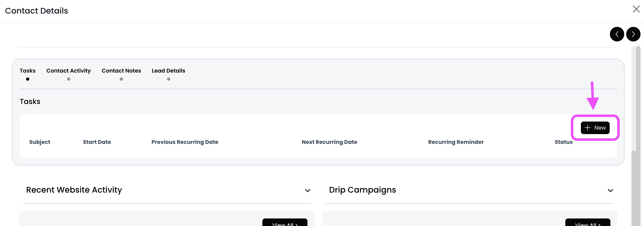Collapse the Recent Website Activity section
Image resolution: width=644 pixels, height=226 pixels.
308,191
